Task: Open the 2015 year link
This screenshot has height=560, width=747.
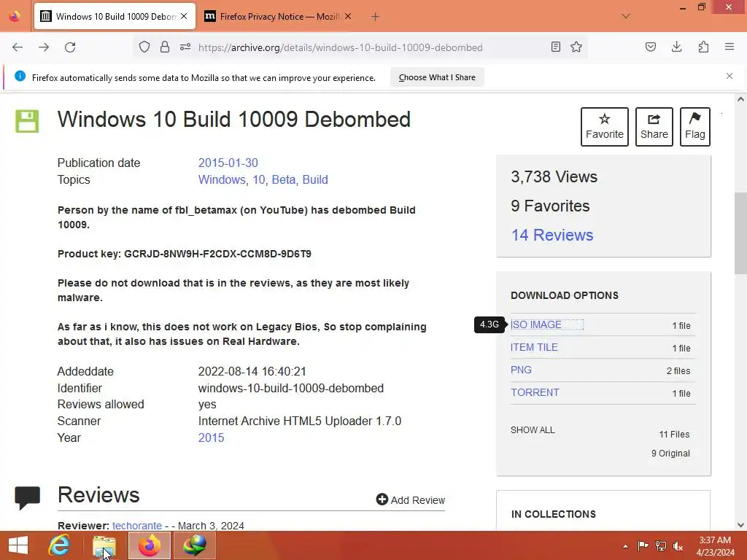Action: point(211,437)
